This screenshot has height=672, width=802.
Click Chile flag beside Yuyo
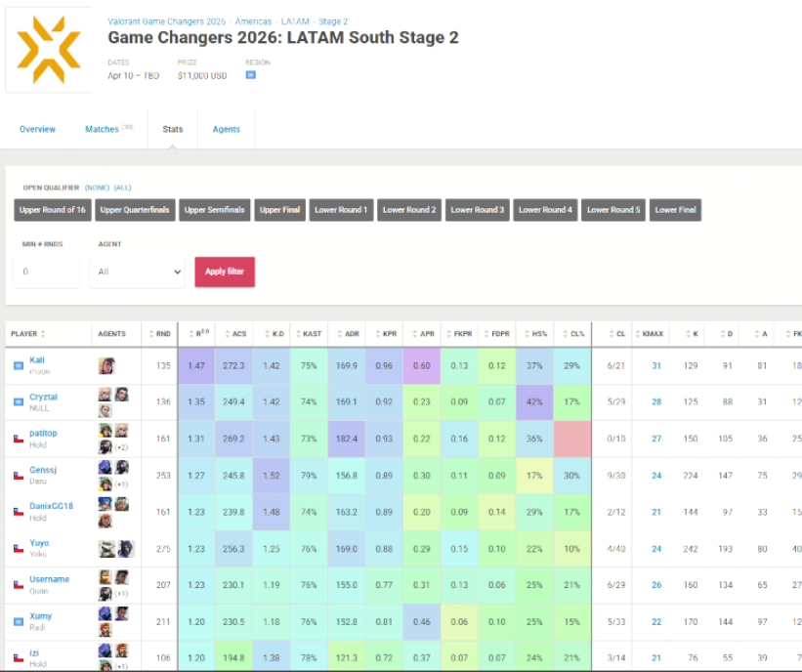19,549
